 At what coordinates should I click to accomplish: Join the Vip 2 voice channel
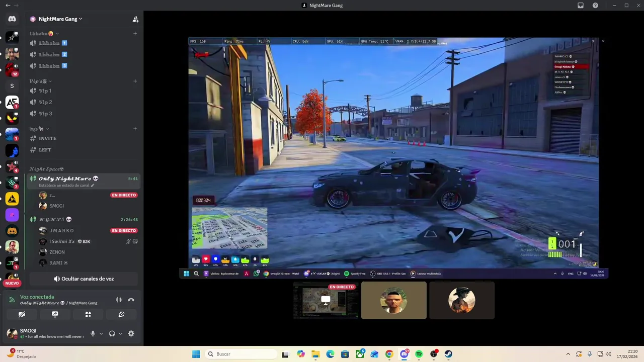83,102
